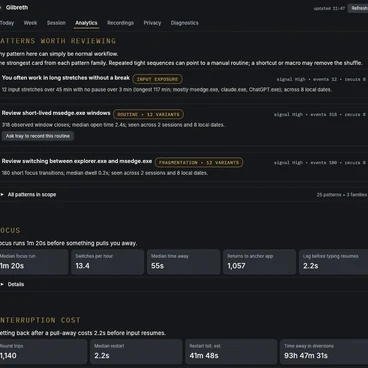Go to the Recordings tab

coord(120,23)
